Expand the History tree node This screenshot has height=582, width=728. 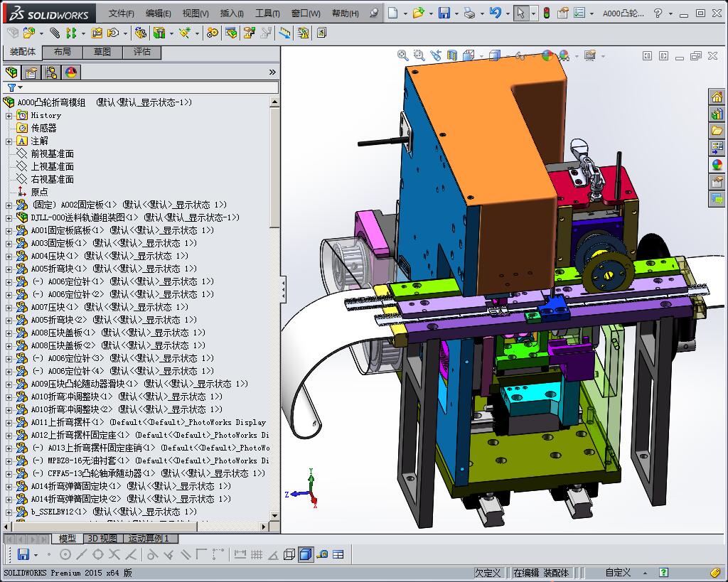tap(9, 116)
